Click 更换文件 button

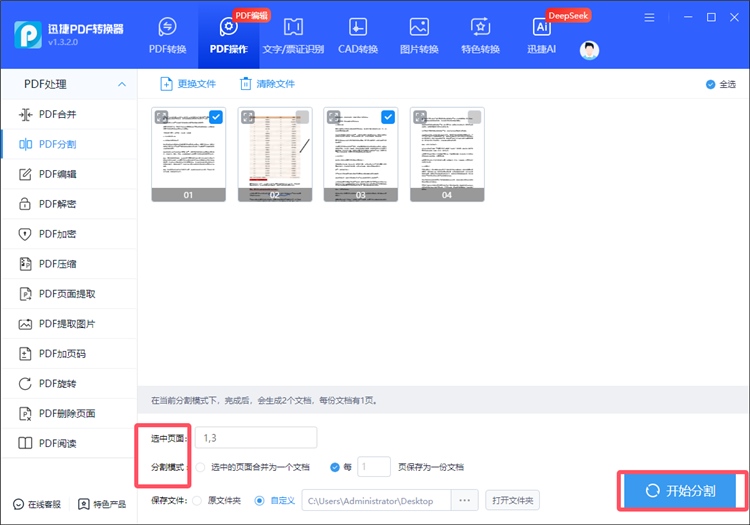pyautogui.click(x=188, y=84)
